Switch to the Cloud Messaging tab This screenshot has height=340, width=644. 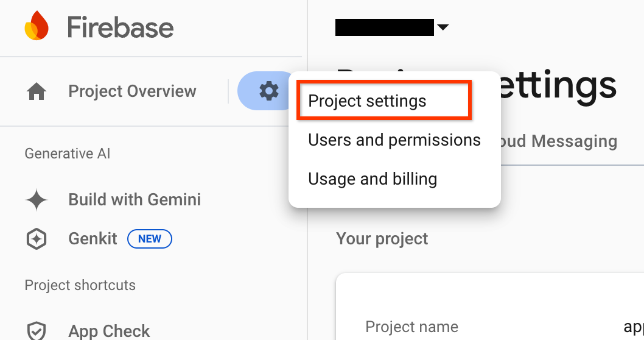[559, 141]
